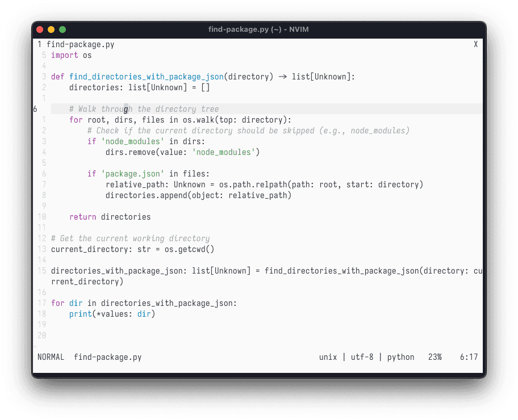Close the window with the red button
518x420 pixels.
40,30
